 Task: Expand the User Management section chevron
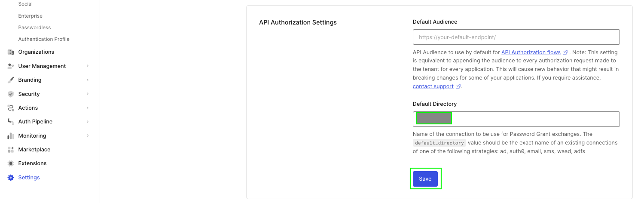88,66
